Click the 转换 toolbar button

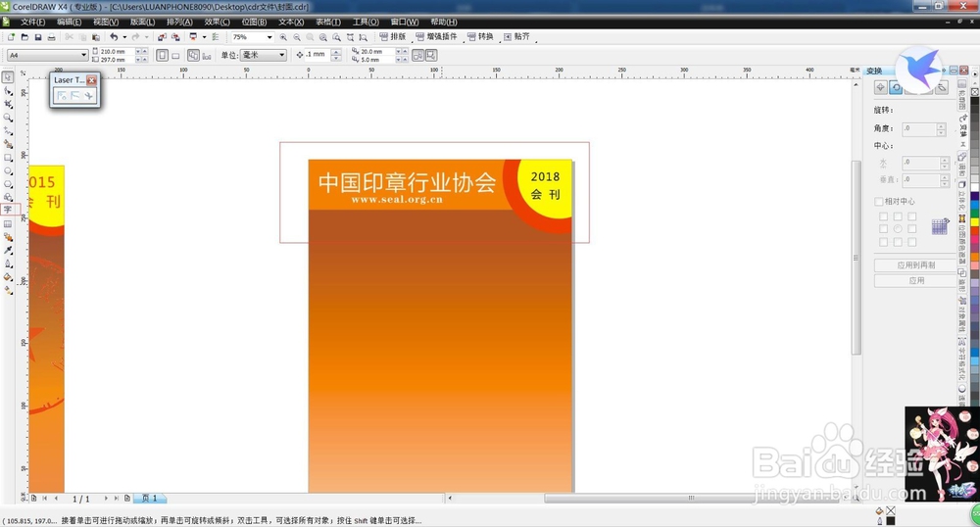click(x=480, y=37)
